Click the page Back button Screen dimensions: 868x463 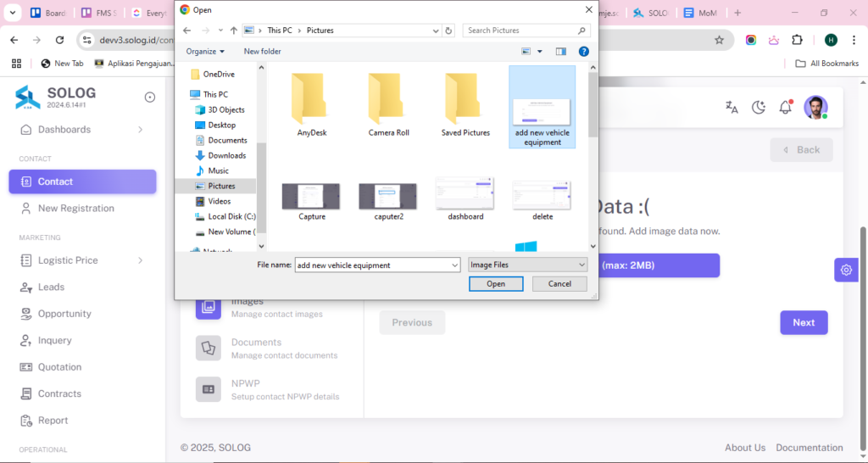pos(802,149)
